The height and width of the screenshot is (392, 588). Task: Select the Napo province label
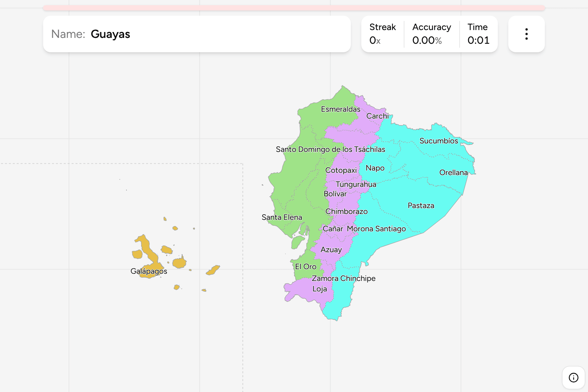click(x=375, y=168)
